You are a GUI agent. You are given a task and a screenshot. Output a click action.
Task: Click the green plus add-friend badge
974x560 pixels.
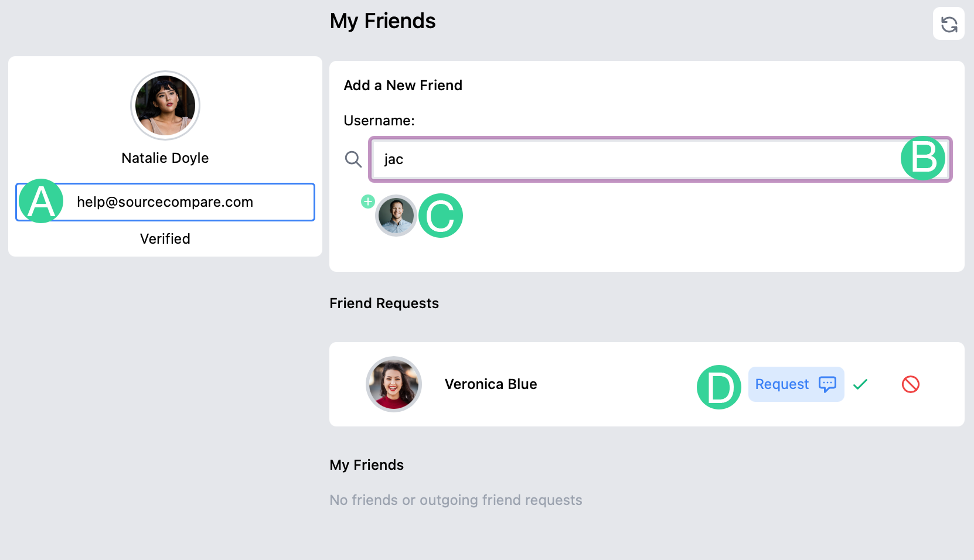pyautogui.click(x=367, y=202)
